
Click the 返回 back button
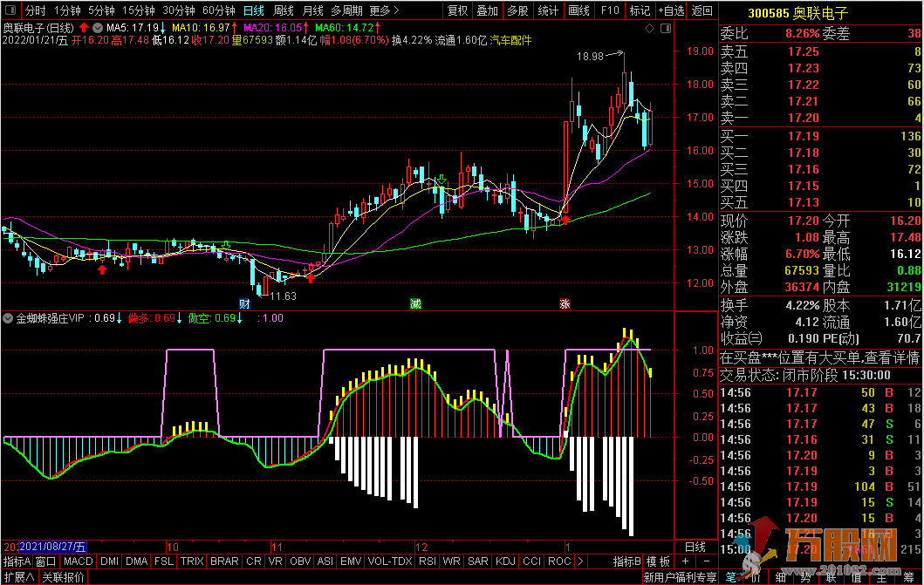(x=702, y=10)
